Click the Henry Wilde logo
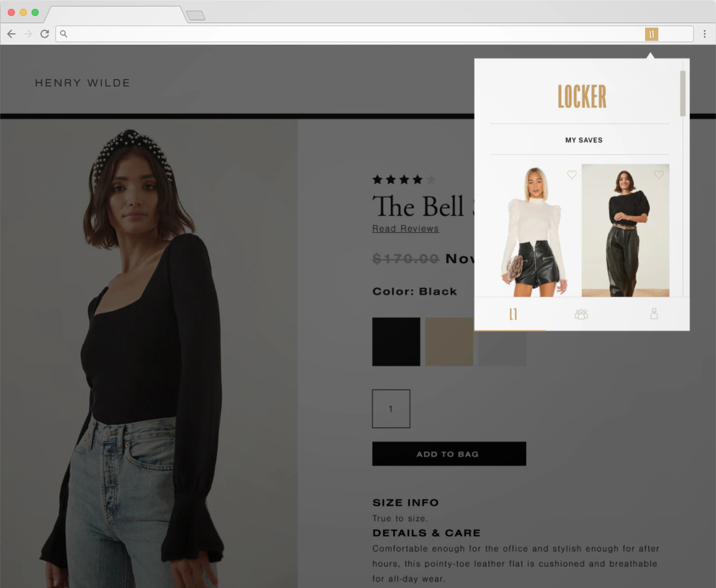 [83, 83]
